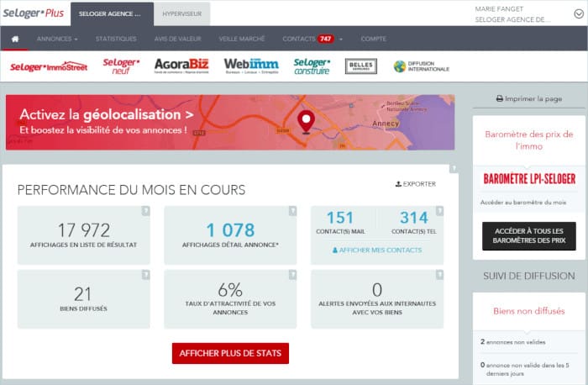Open help icon on Taux d'attractivité card

292,275
